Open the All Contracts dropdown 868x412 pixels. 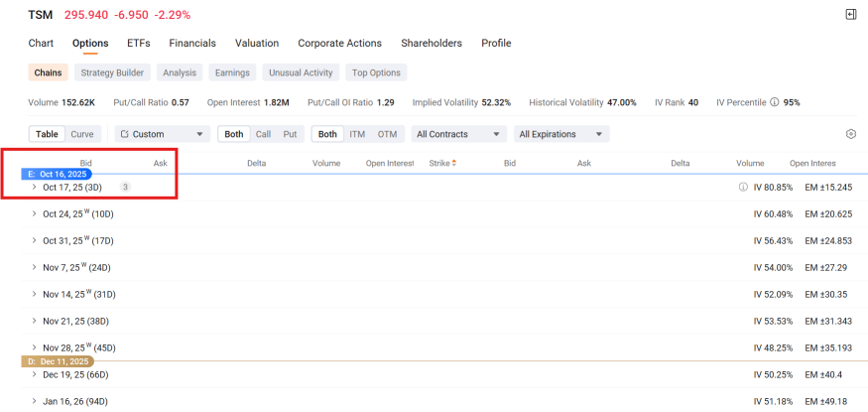click(x=458, y=134)
